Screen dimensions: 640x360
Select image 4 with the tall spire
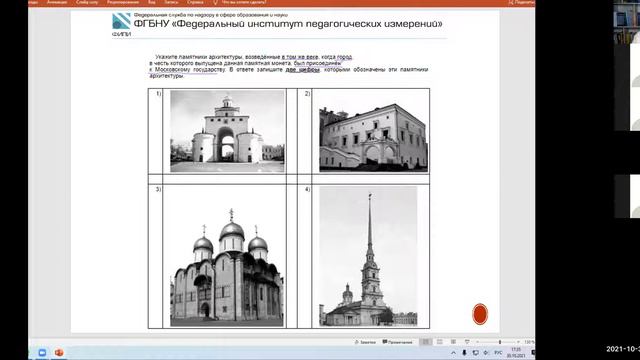click(368, 256)
